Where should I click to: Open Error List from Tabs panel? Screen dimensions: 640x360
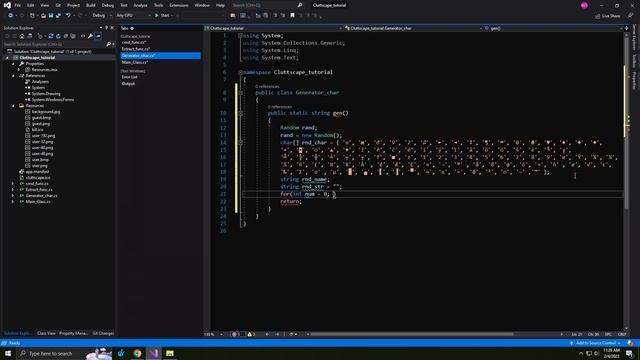click(129, 77)
